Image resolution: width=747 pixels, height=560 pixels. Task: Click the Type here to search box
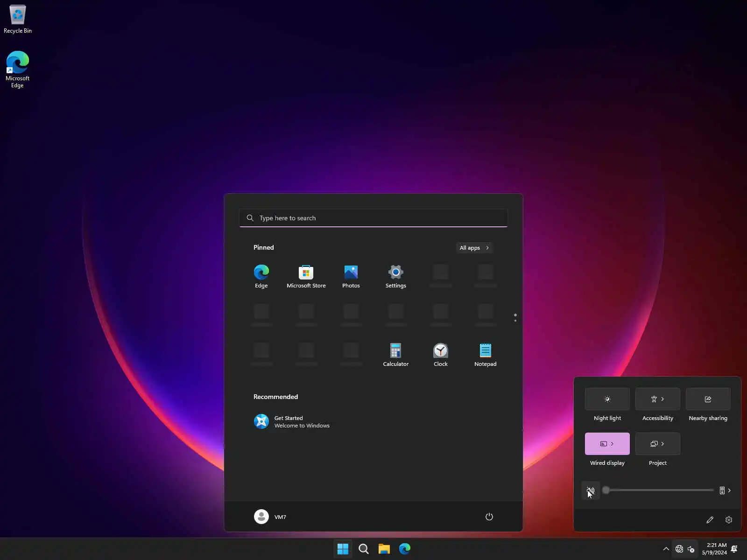[373, 218]
